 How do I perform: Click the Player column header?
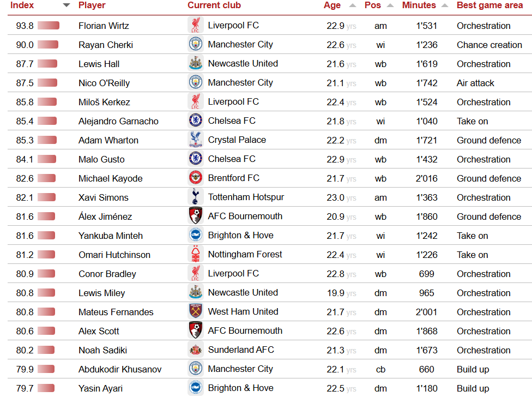92,5
